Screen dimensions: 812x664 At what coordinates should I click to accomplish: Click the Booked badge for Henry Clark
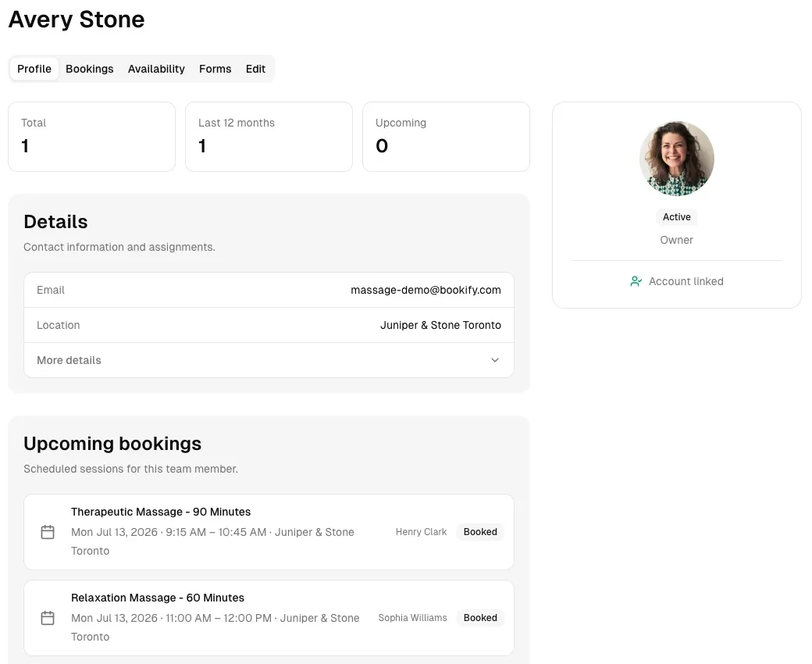[x=480, y=532]
